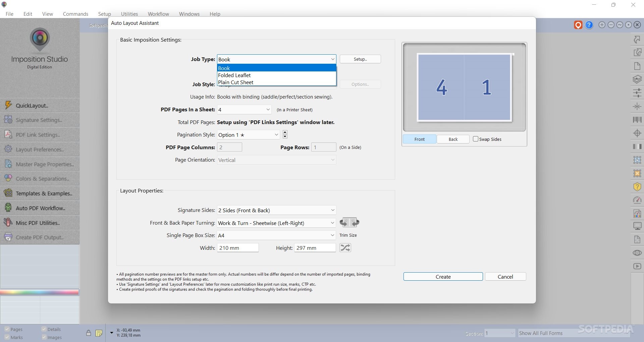Screen dimensions: 644x342
Task: Click the dot circle icon in top bar
Action: tap(628, 25)
